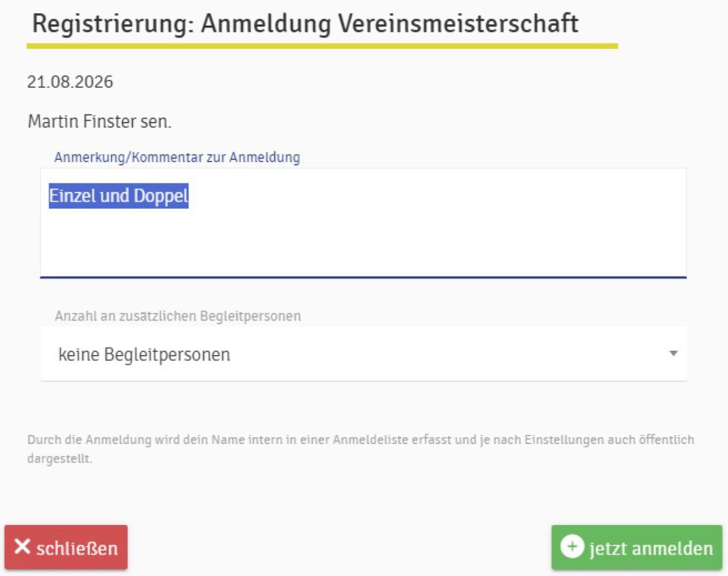Click the word Vereinsmeisterschaft in the title
The width and height of the screenshot is (728, 576).
coord(458,24)
